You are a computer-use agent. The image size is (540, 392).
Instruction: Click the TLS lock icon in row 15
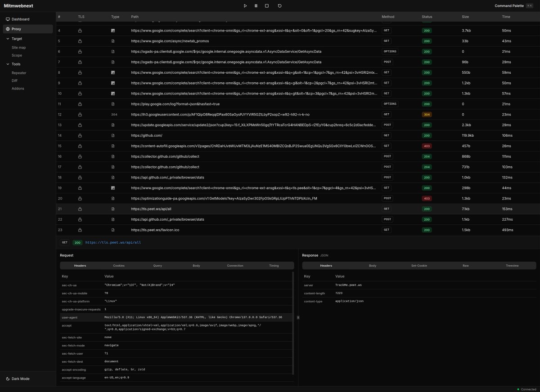[x=80, y=146]
